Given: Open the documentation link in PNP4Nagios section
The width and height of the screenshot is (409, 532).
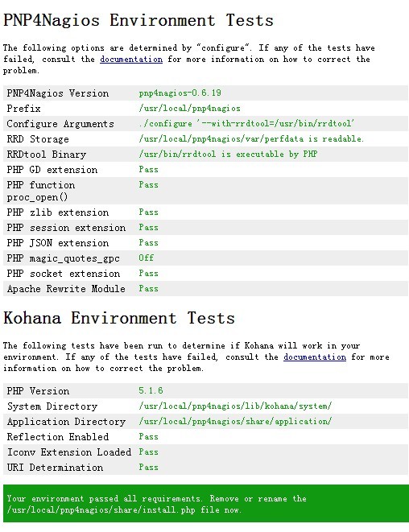Looking at the screenshot, I should pyautogui.click(x=131, y=60).
